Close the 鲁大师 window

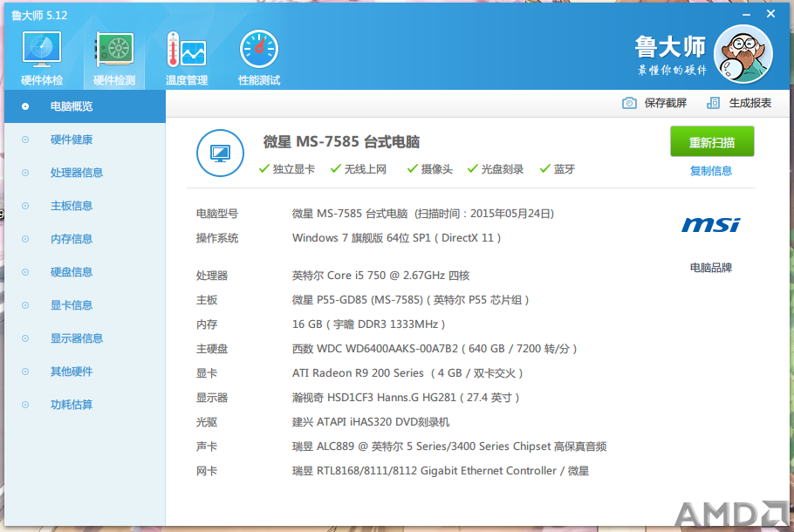(770, 14)
